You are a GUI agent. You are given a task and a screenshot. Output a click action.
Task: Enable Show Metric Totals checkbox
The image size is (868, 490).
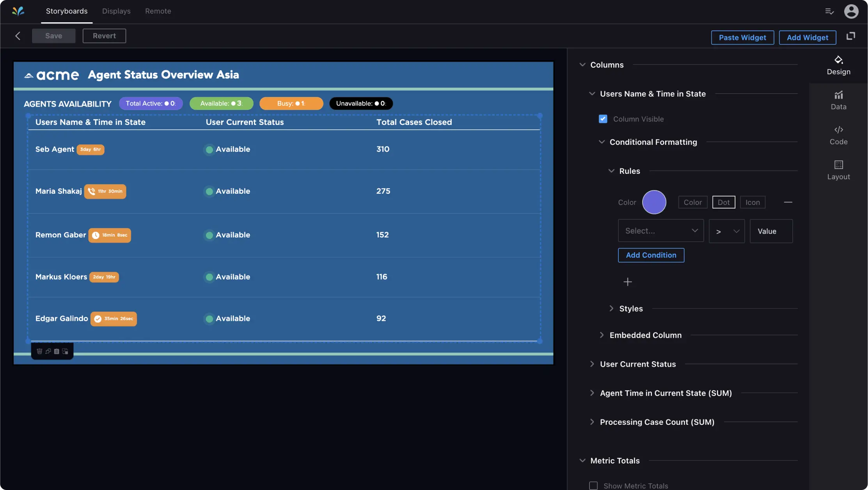pos(593,485)
